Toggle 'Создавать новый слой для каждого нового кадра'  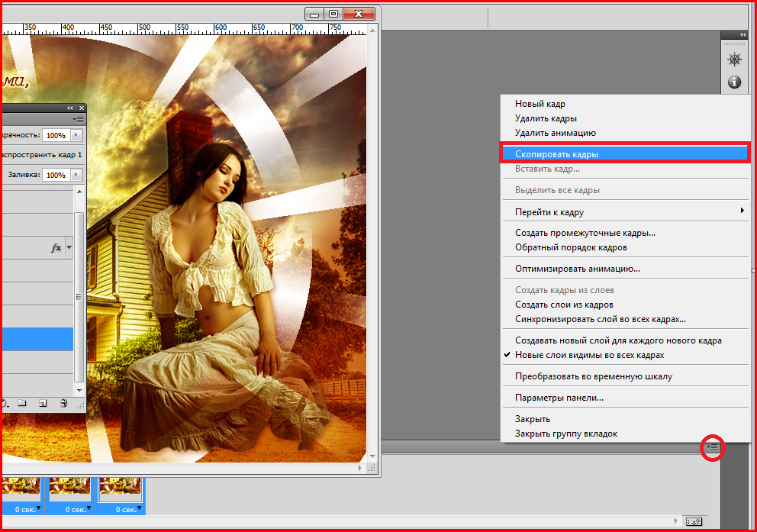point(618,340)
